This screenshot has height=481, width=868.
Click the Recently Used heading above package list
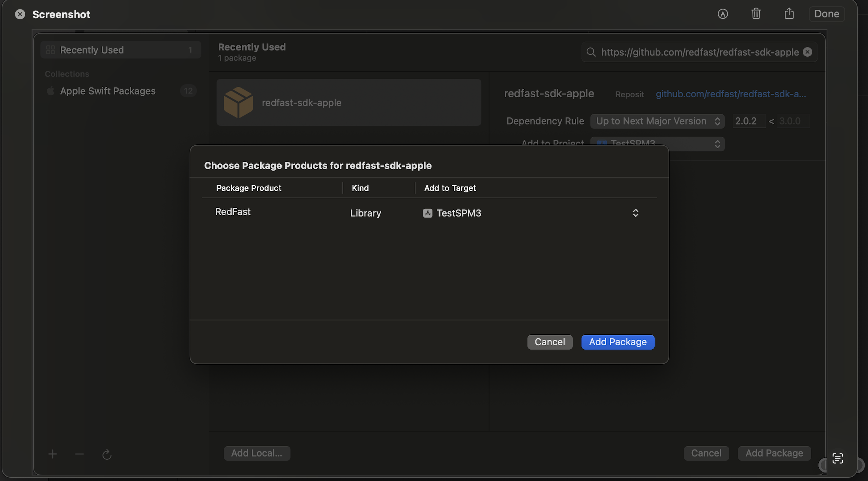point(252,47)
